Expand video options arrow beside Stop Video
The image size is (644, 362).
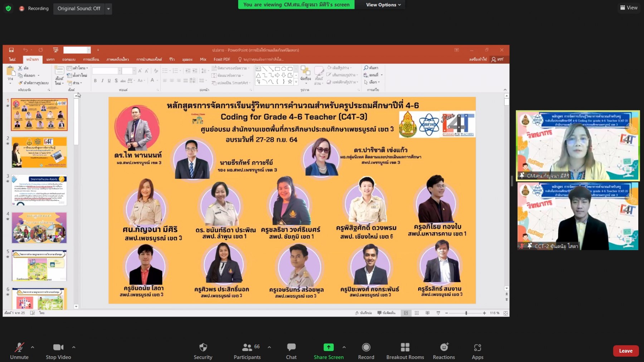point(74,347)
